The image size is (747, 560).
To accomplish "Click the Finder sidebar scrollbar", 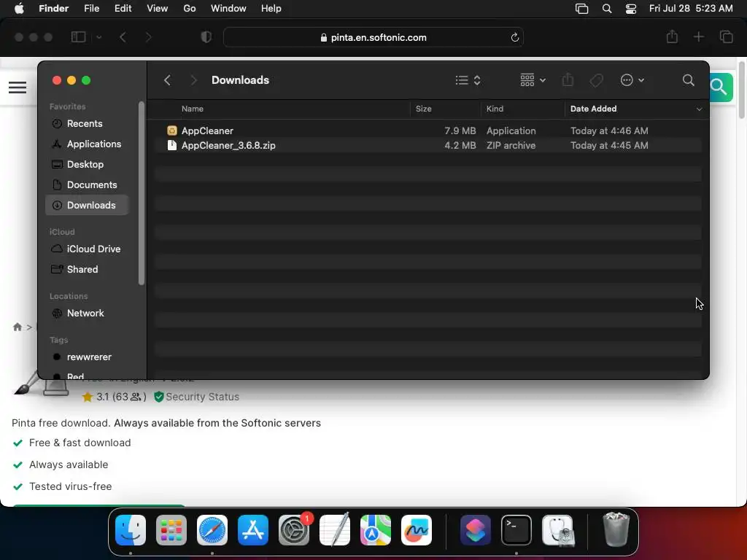I will click(x=141, y=192).
